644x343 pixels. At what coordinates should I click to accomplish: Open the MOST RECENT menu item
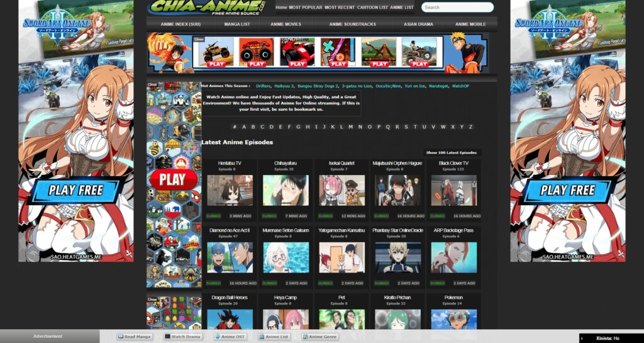click(x=340, y=8)
